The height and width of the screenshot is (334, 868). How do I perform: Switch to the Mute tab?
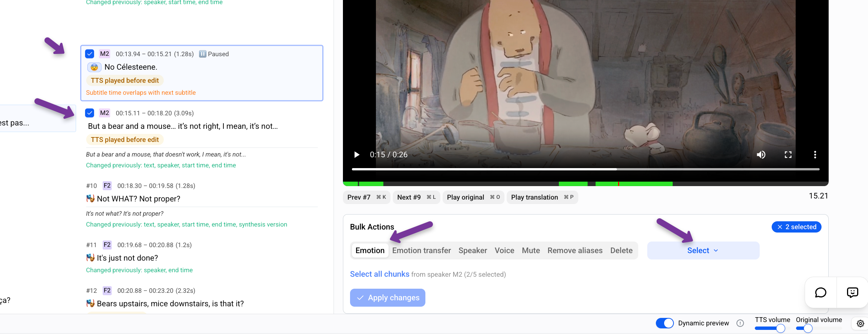tap(531, 251)
